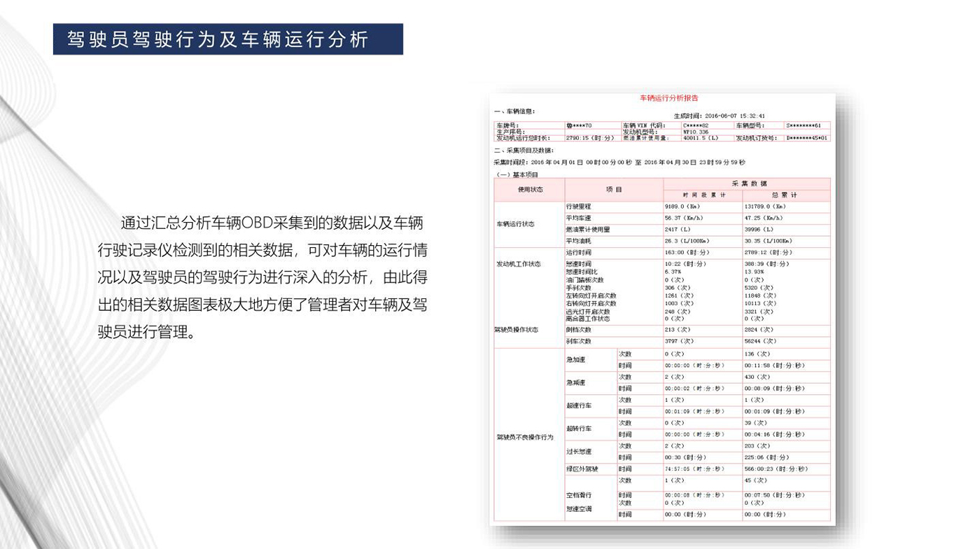Select the 发动机工作状态 category cell
The image size is (980, 549).
pyautogui.click(x=519, y=264)
